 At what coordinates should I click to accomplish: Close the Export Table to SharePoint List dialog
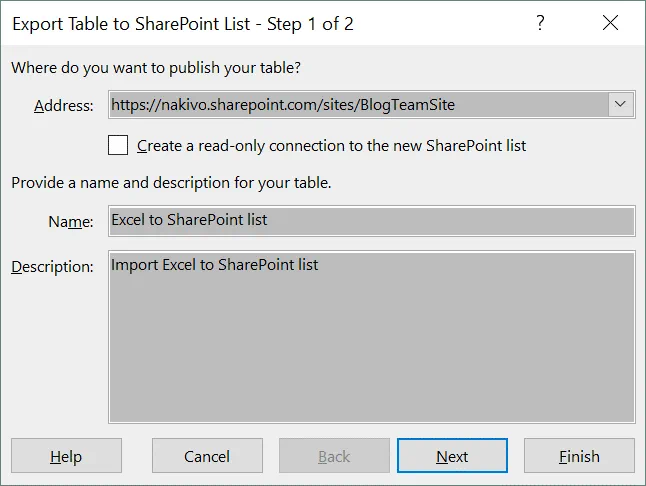point(610,23)
